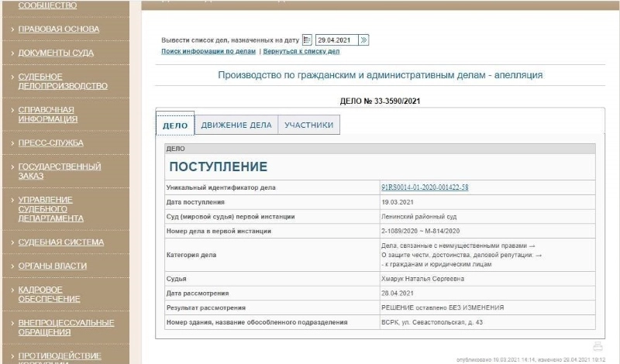620x364 pixels.
Task: Select the ДЕЛО tab
Action: (x=174, y=125)
